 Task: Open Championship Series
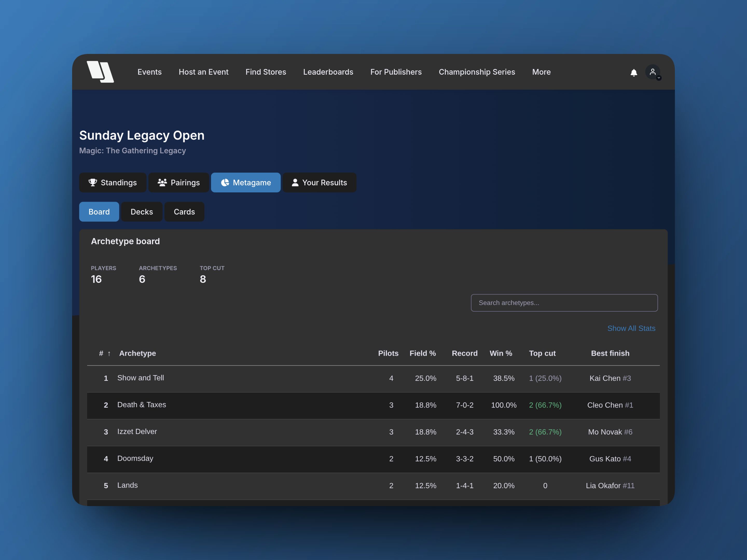coord(477,72)
